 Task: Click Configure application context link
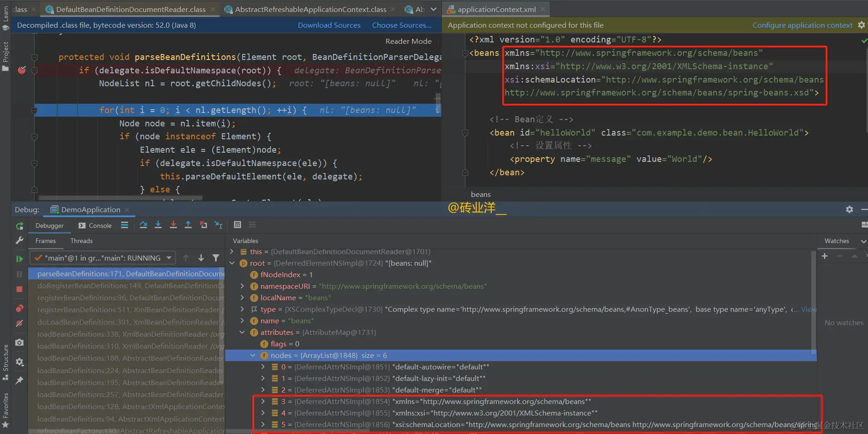click(x=802, y=25)
